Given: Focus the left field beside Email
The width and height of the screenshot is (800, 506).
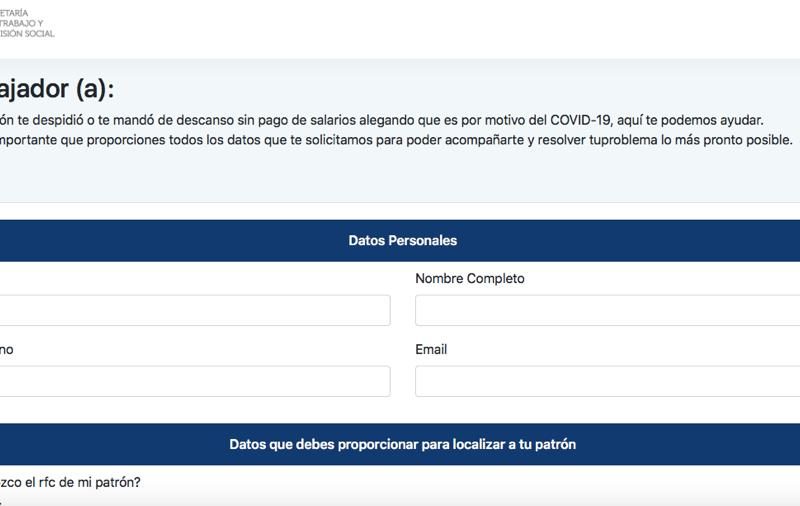Looking at the screenshot, I should tap(195, 381).
